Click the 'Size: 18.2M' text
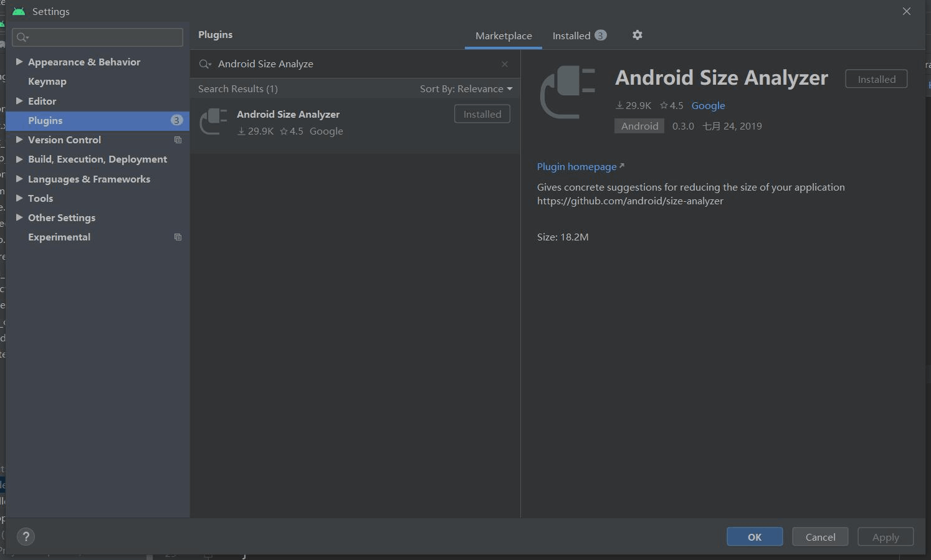931x560 pixels. (x=563, y=237)
